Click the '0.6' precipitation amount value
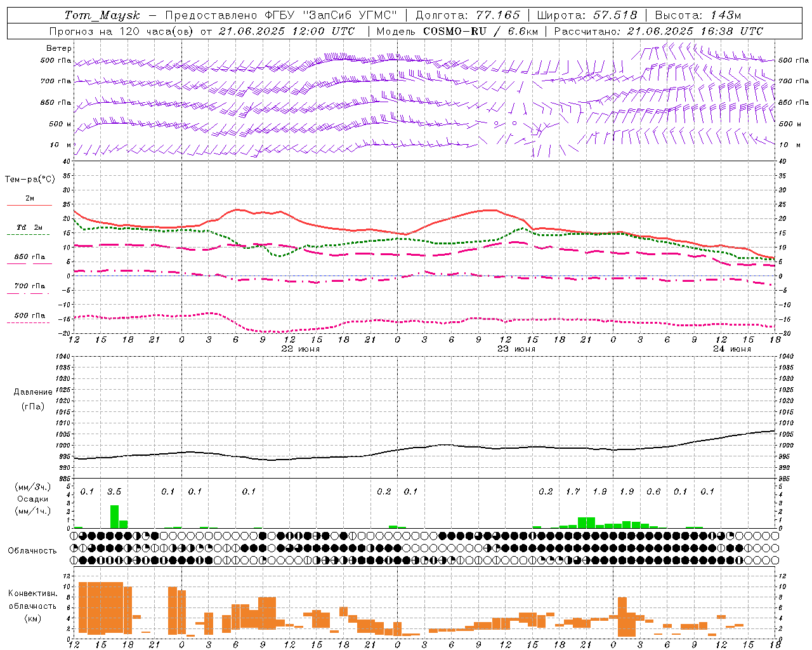 [653, 491]
